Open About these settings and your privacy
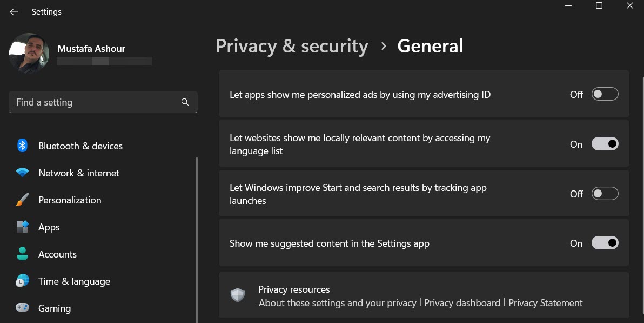The width and height of the screenshot is (644, 323). pos(338,303)
